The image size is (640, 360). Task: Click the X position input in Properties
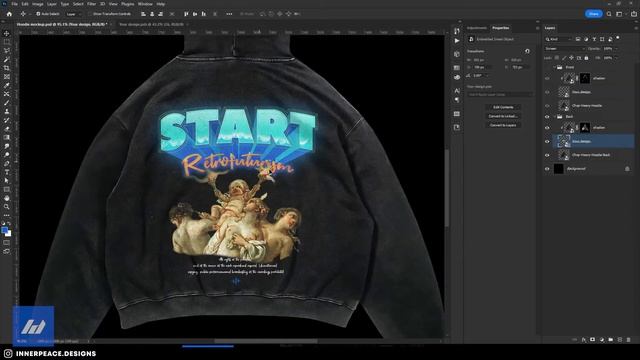click(482, 67)
